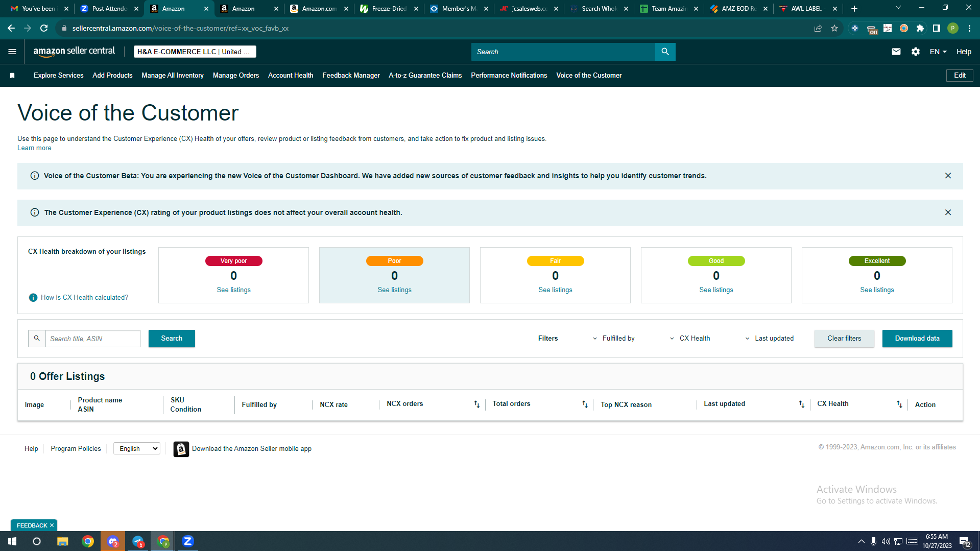980x551 pixels.
Task: Open the messages envelope icon
Action: click(896, 52)
